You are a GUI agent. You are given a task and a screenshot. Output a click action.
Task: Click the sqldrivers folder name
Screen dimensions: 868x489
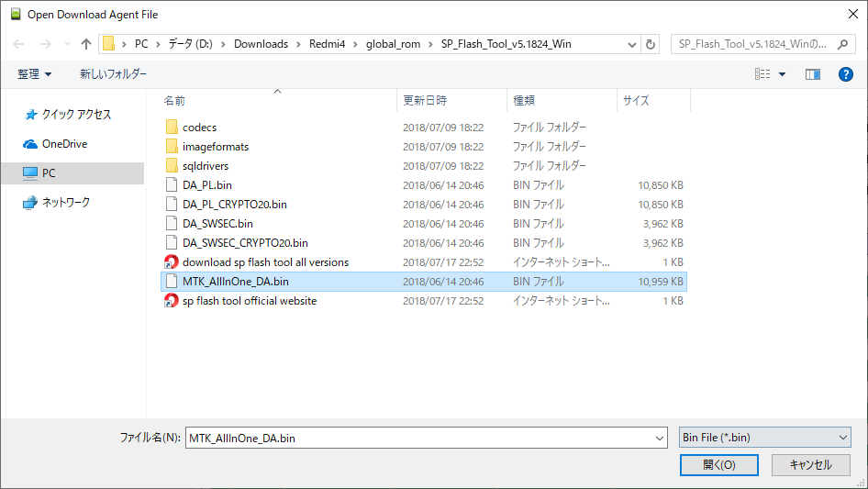point(206,166)
